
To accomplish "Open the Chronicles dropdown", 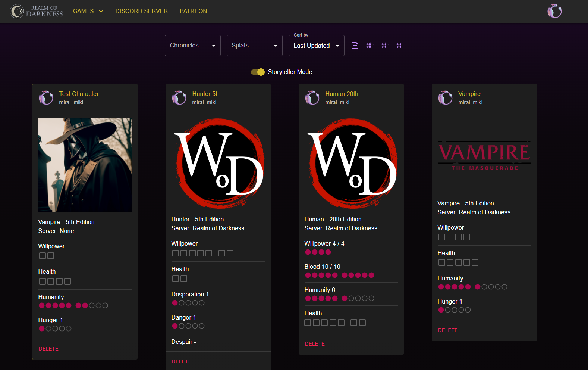I will point(192,46).
